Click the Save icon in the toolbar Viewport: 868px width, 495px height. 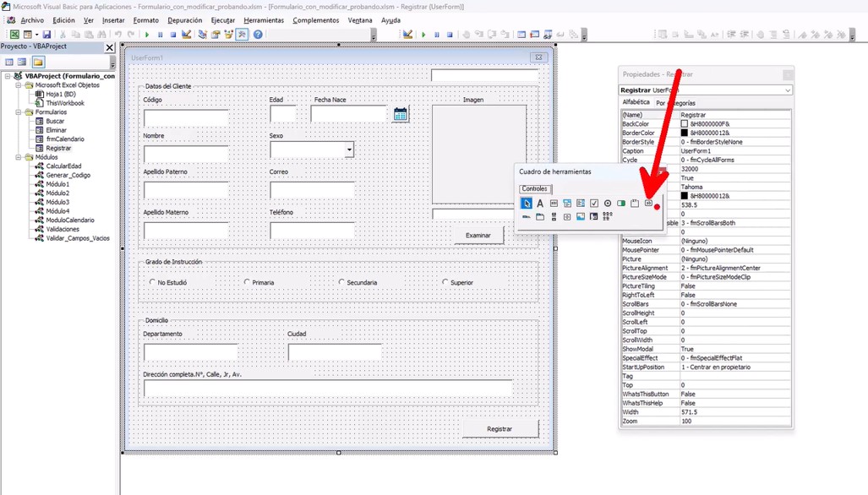click(x=46, y=35)
